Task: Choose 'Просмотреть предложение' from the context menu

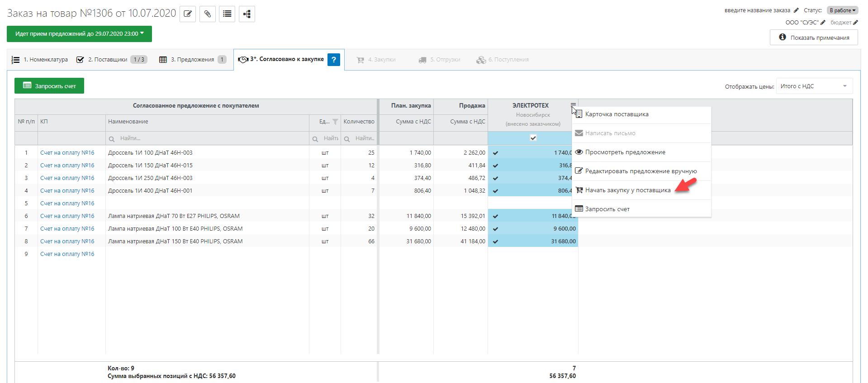Action: pos(625,152)
